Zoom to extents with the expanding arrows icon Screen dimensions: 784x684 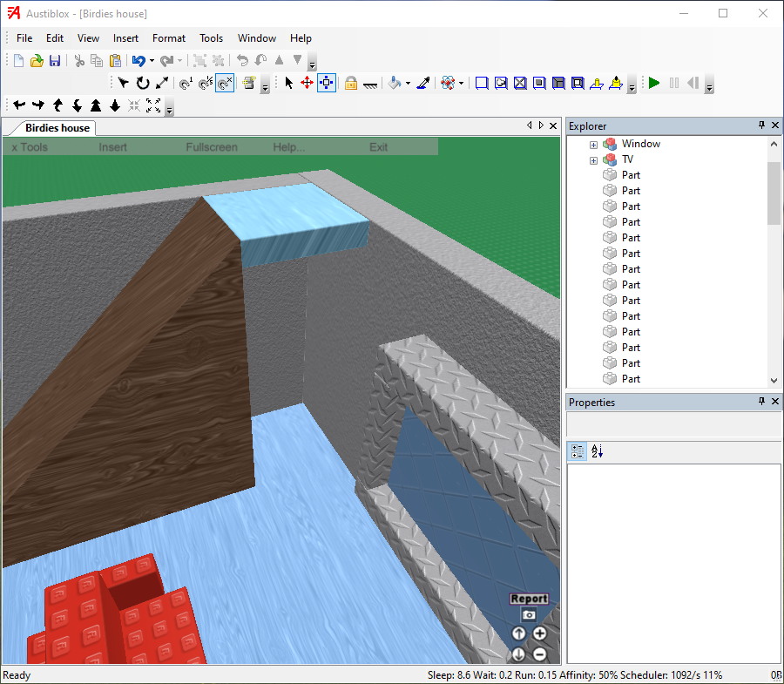(153, 105)
